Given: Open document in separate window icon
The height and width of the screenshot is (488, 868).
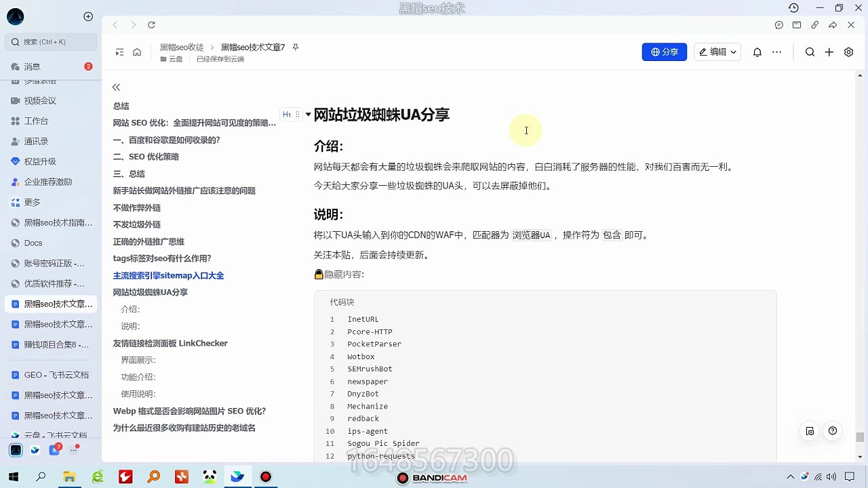Looking at the screenshot, I should [x=797, y=25].
